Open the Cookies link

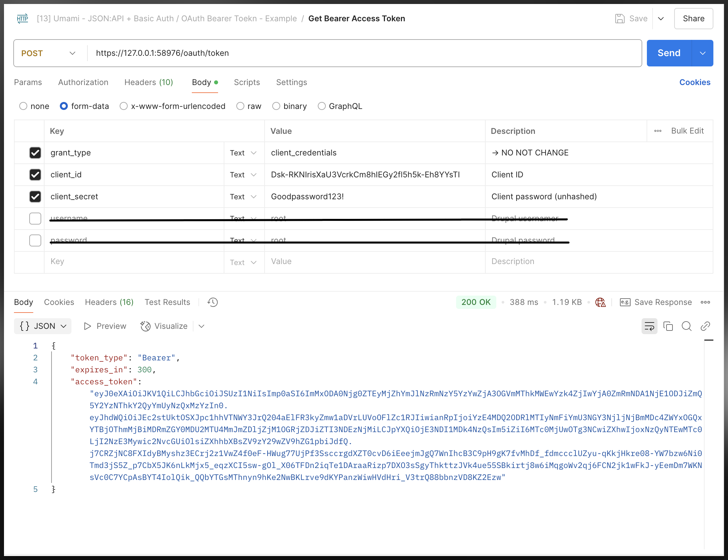click(695, 82)
